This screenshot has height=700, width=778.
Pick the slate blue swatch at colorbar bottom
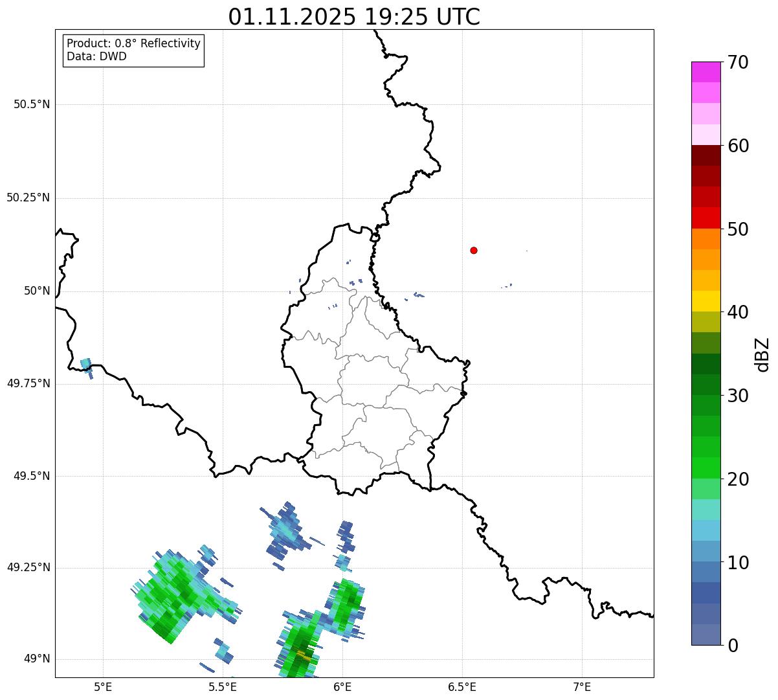point(706,635)
